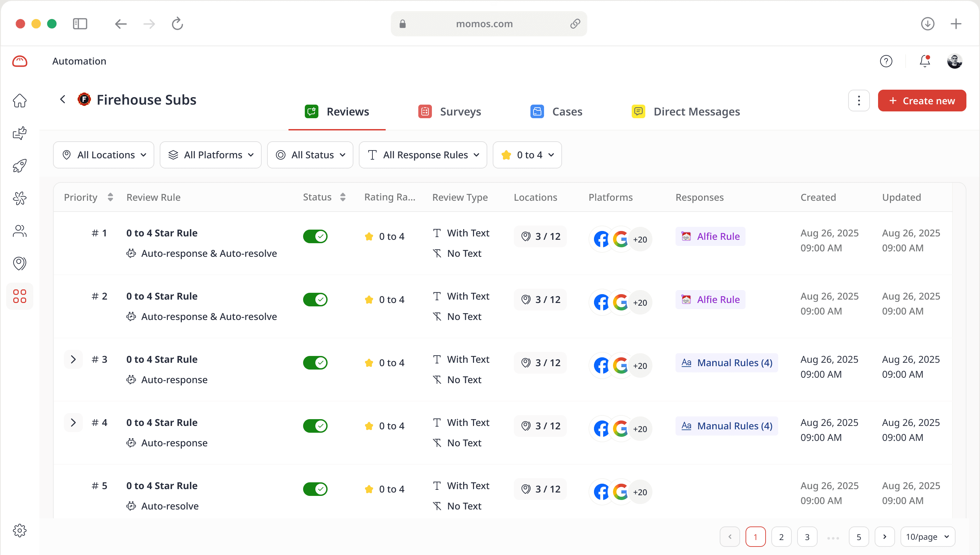
Task: Turn off the status switch on rule #3
Action: click(315, 362)
